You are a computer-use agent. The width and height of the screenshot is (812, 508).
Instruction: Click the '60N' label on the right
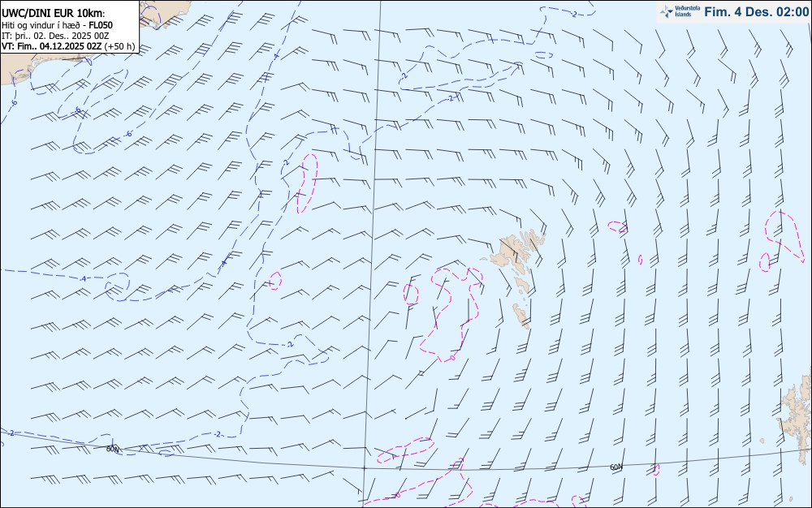pos(616,467)
